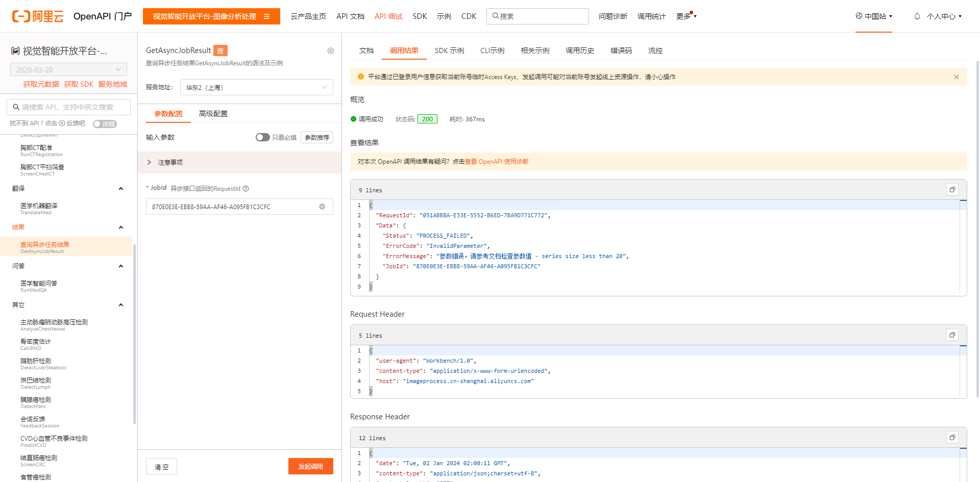Open the 2020-03-20 version dropdown
980x482 pixels.
pyautogui.click(x=68, y=69)
